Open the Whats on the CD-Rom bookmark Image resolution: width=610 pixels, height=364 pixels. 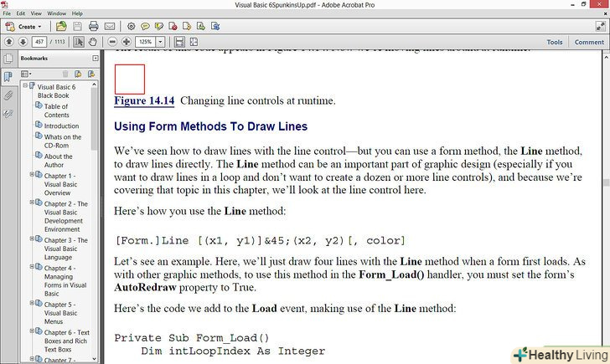(x=63, y=141)
